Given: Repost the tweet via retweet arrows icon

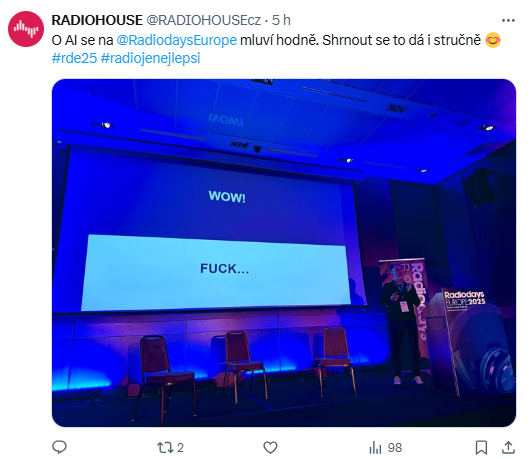Looking at the screenshot, I should tap(165, 447).
